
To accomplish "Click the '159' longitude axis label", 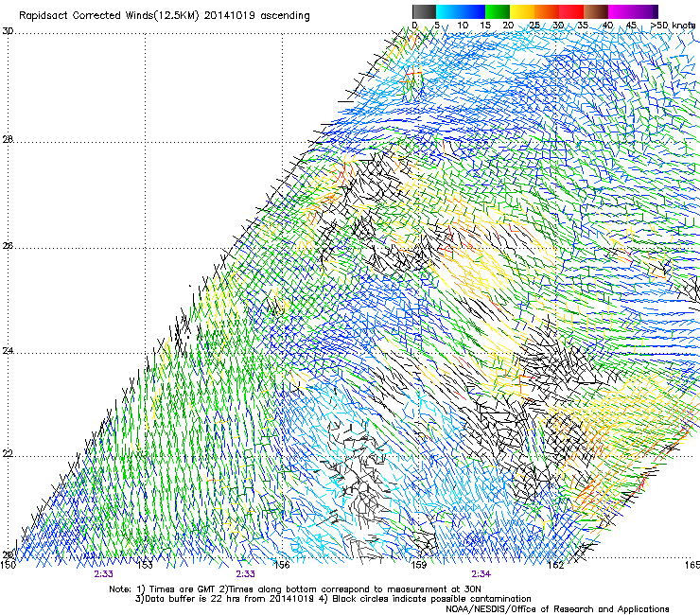I will [x=418, y=565].
